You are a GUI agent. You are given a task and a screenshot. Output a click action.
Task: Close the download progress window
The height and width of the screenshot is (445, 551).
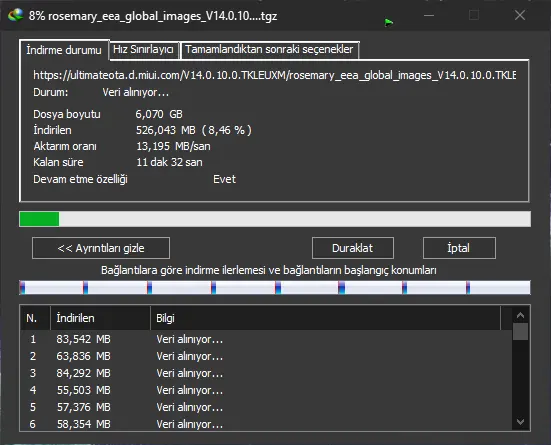coord(520,15)
